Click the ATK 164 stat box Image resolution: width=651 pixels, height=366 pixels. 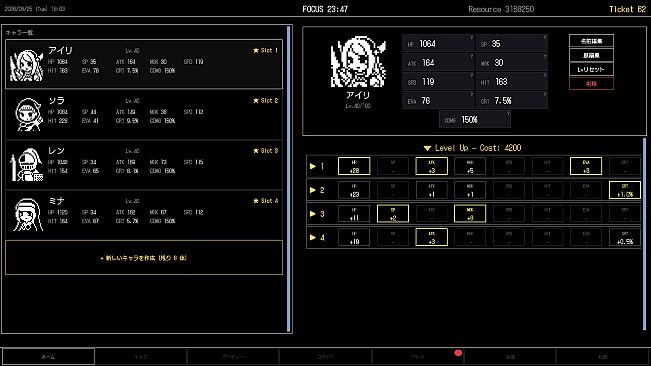point(438,63)
